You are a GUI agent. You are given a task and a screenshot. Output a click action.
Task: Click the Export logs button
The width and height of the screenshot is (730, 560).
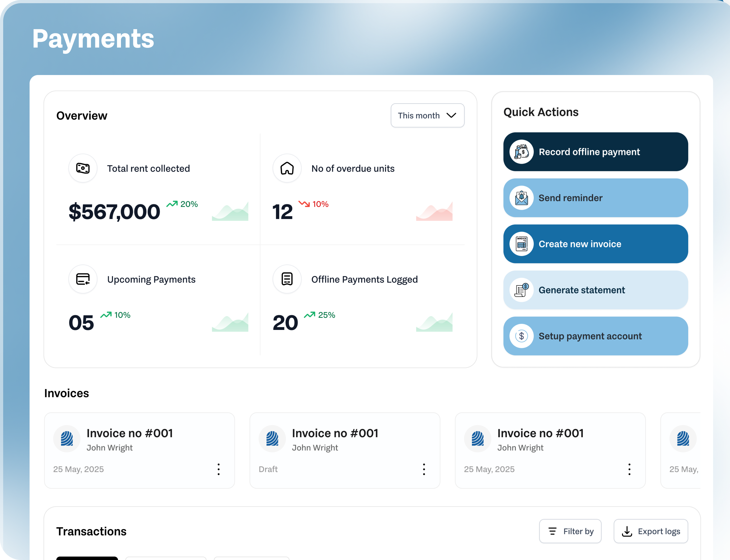tap(651, 531)
